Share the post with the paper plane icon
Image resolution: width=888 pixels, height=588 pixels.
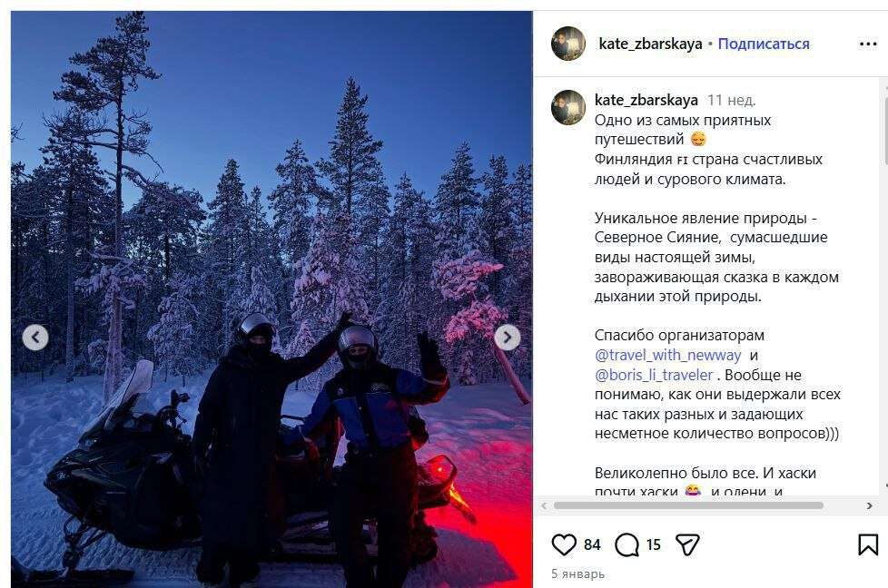click(x=688, y=544)
